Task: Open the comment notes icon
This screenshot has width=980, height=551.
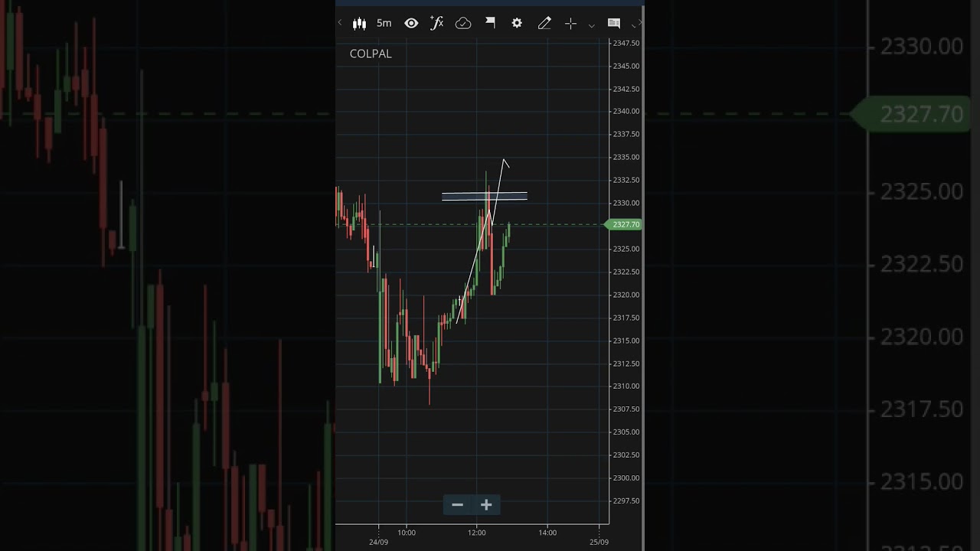Action: 614,24
